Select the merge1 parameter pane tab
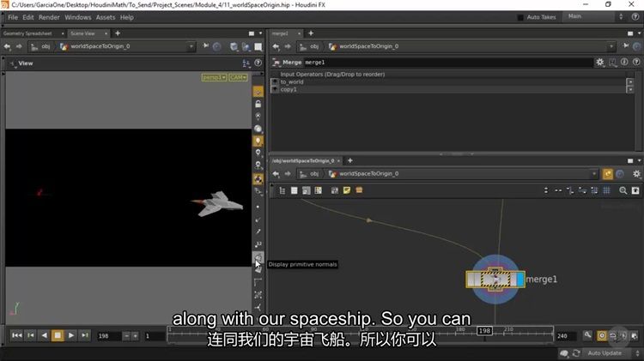 point(280,33)
